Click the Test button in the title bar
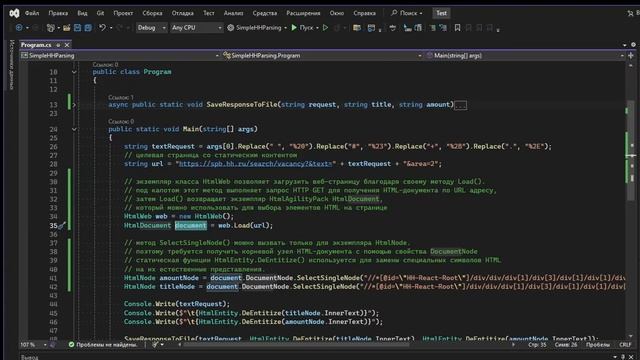Image resolution: width=640 pixels, height=360 pixels. coord(441,13)
